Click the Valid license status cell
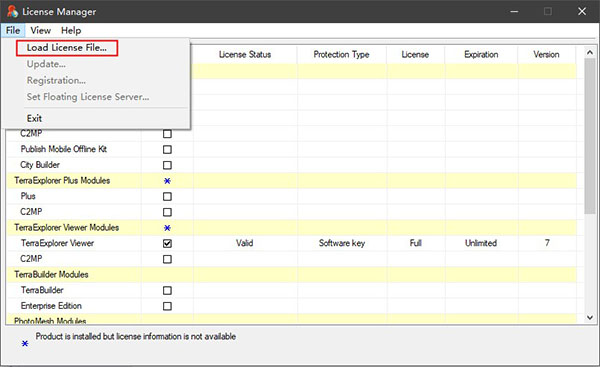This screenshot has height=367, width=600. (245, 243)
